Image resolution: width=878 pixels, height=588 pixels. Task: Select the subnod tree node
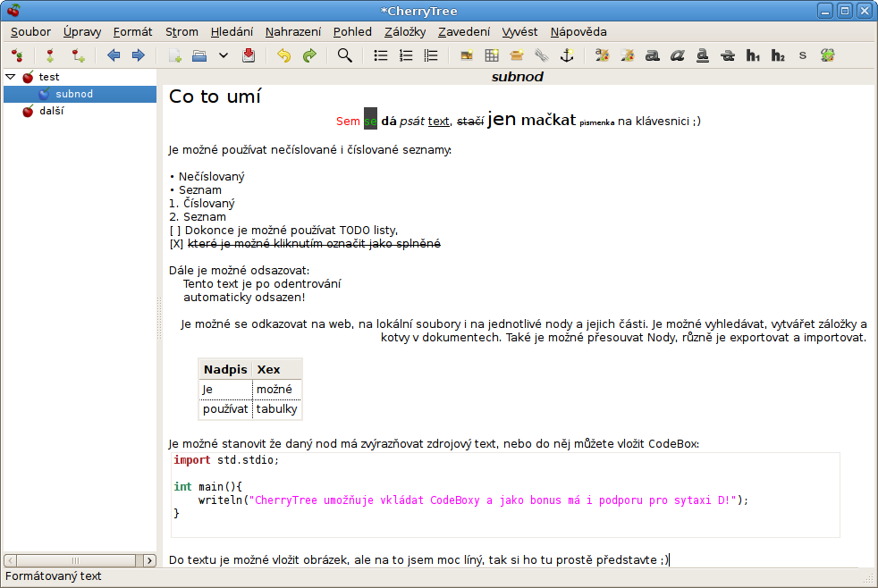(x=74, y=94)
